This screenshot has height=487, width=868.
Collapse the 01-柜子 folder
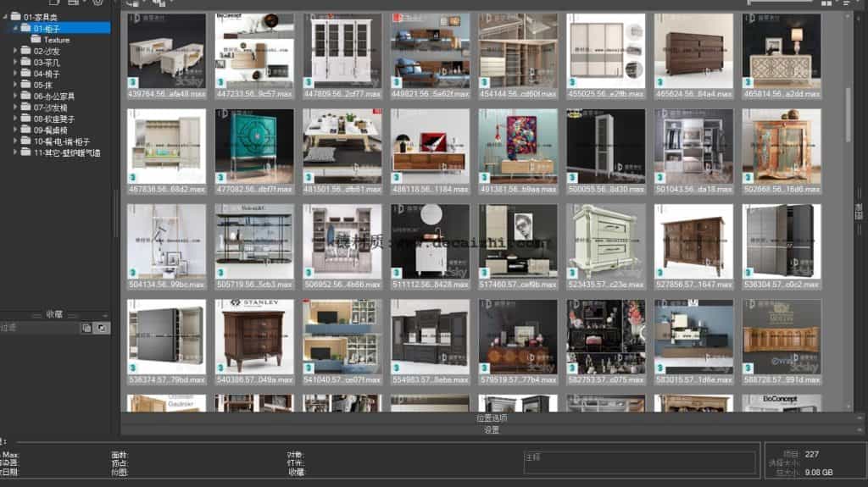(x=15, y=28)
